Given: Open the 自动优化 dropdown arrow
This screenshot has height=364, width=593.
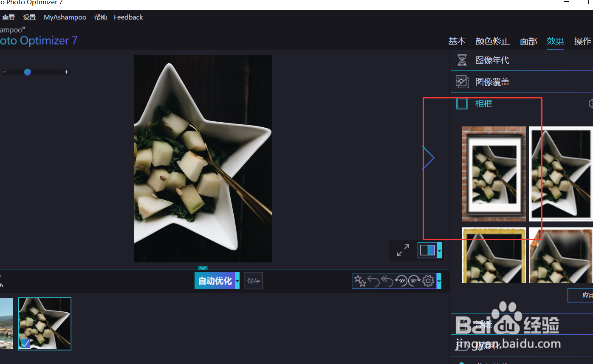Looking at the screenshot, I should 237,281.
